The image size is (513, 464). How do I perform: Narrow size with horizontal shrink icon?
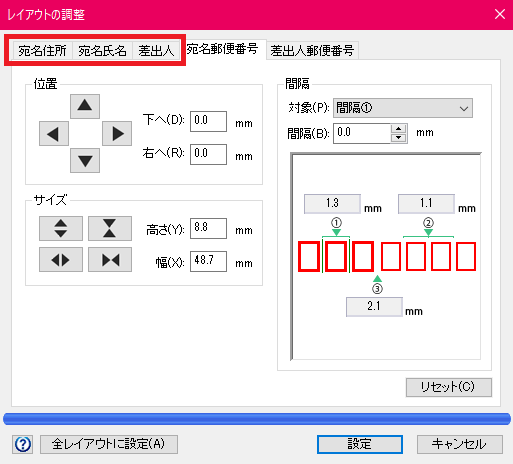coord(110,259)
